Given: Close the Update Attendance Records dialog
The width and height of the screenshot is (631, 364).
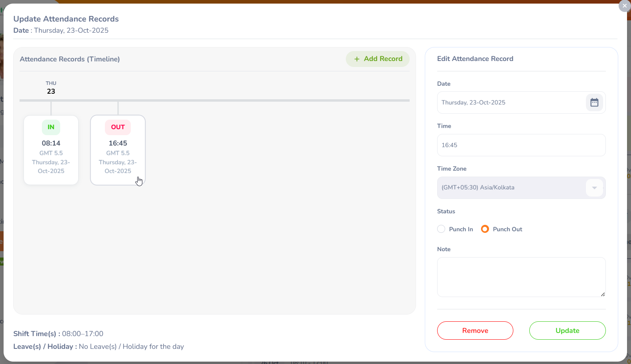Looking at the screenshot, I should coord(624,6).
